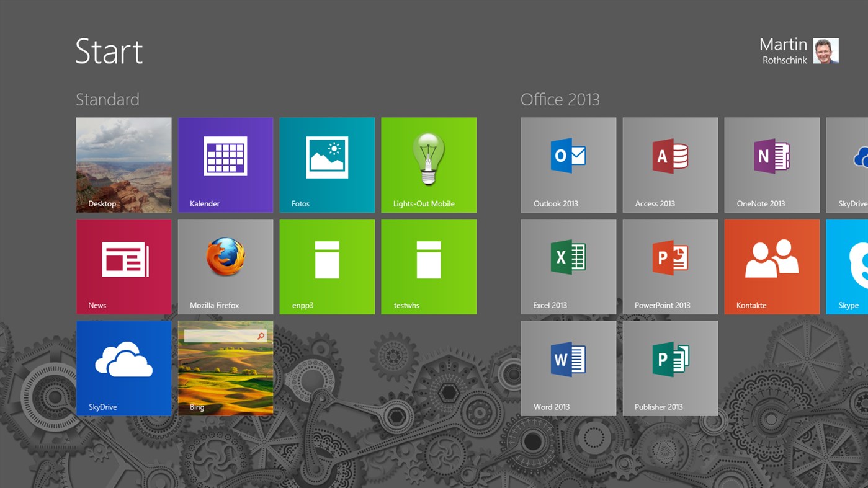Open the Outlook 2013 tile
Screen dimensions: 868x488
tap(568, 164)
